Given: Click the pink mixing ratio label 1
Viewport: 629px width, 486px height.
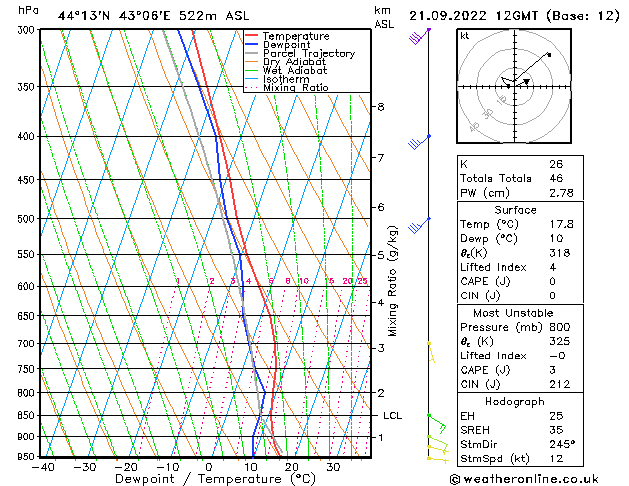Looking at the screenshot, I should tap(178, 281).
